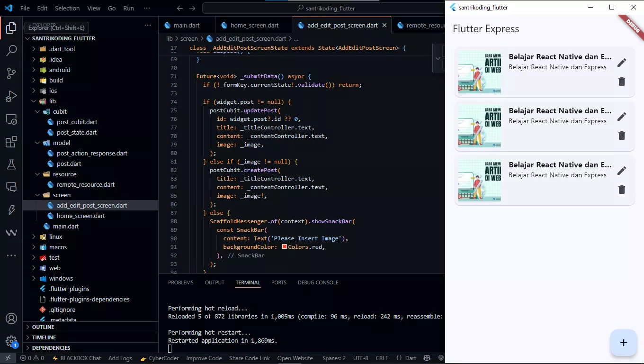This screenshot has height=364, width=644.
Task: Switch to the main.dart editor tab
Action: coord(187,25)
